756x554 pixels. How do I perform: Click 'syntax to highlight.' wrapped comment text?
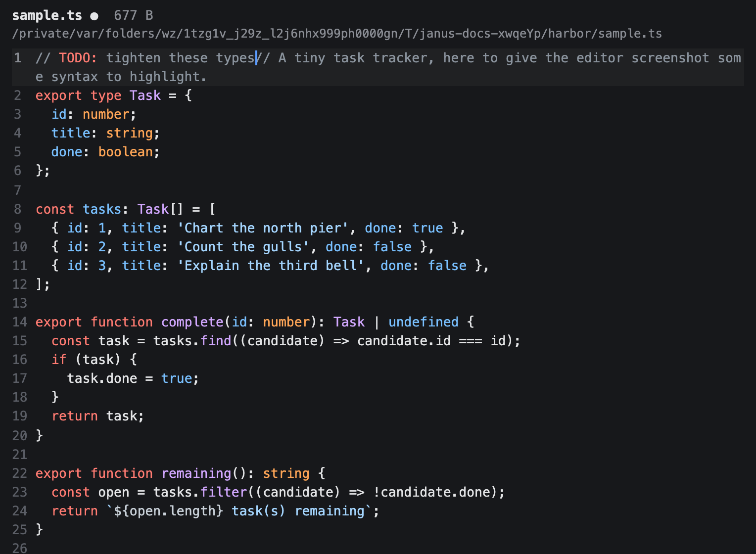tap(129, 77)
